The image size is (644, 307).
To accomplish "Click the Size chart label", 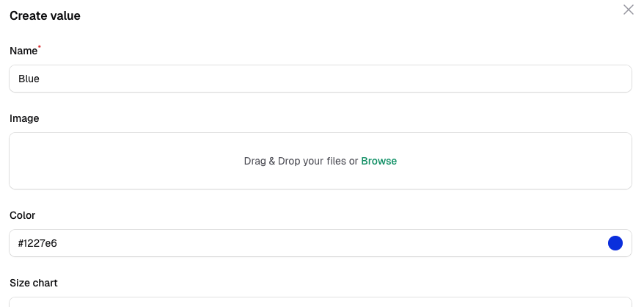I will coord(34,283).
